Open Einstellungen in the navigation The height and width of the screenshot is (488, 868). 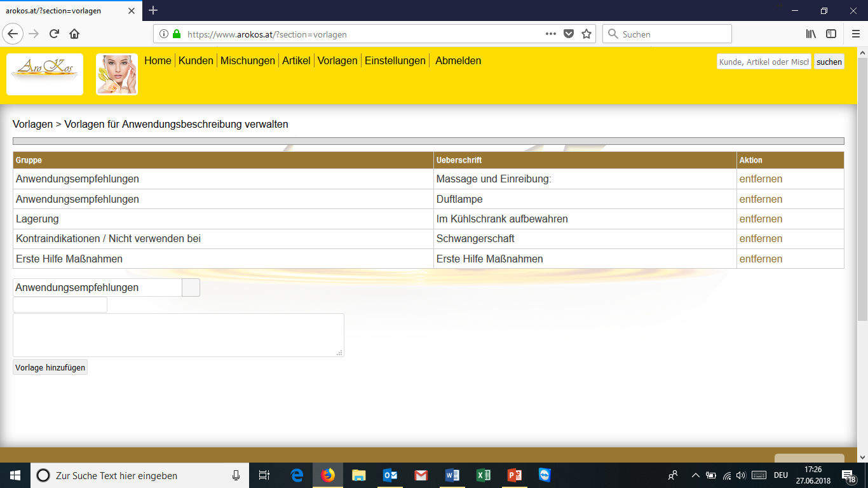tap(395, 61)
